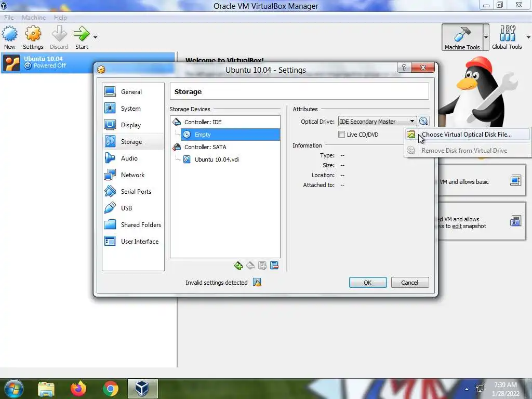The width and height of the screenshot is (532, 399).
Task: Open the Audio settings category
Action: [x=132, y=158]
